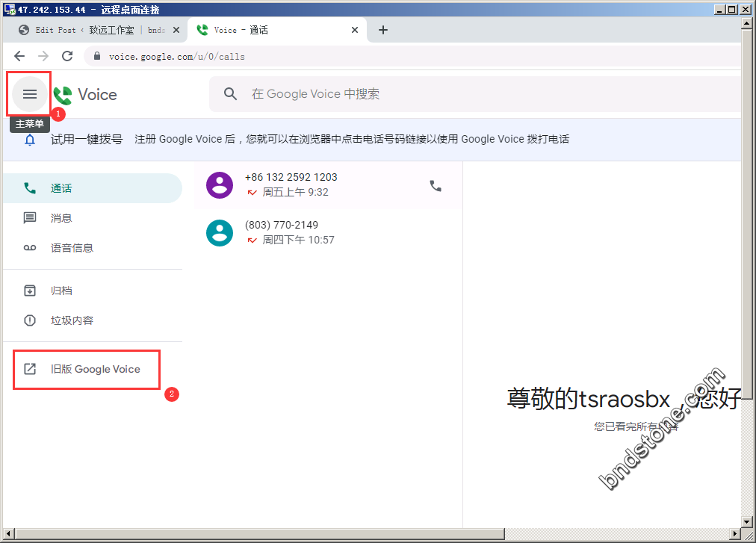756x543 pixels.
Task: Close the Voice - 通话 tab
Action: pos(355,30)
